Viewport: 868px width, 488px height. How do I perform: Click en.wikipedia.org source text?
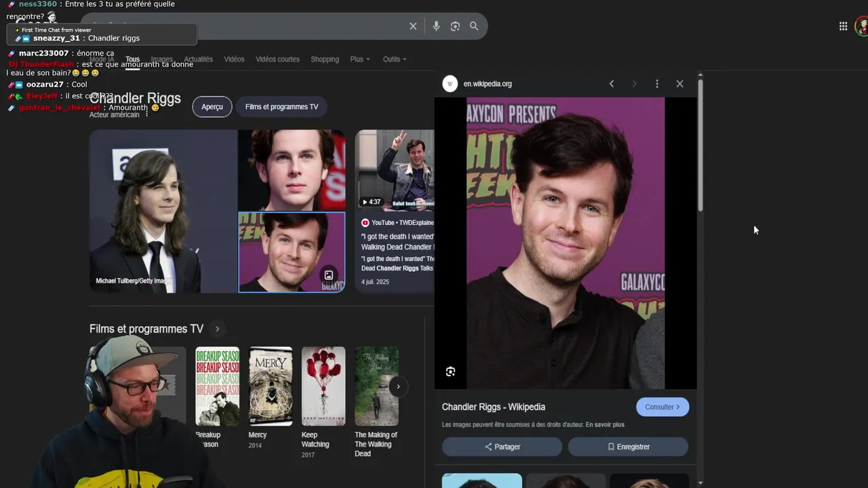coord(488,84)
